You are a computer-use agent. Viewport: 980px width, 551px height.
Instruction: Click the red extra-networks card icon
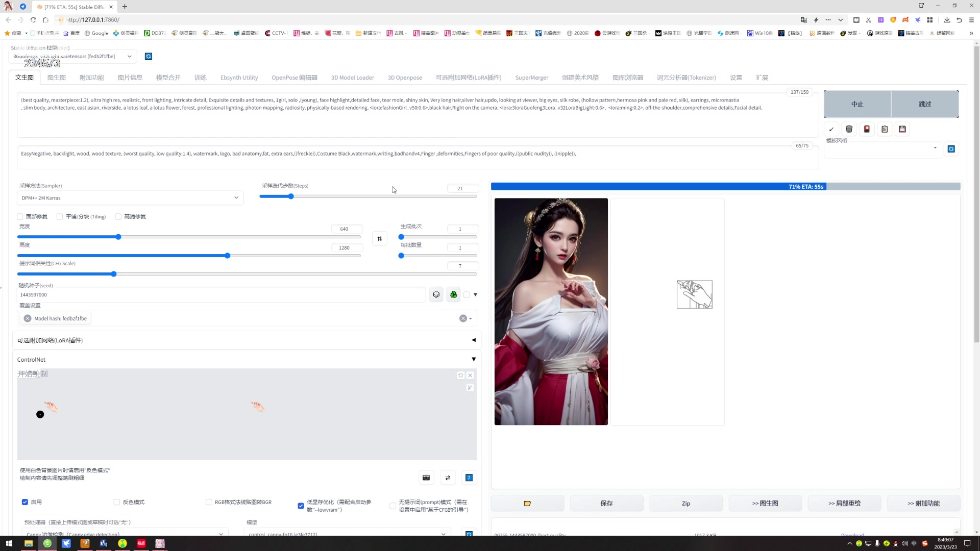coord(867,129)
